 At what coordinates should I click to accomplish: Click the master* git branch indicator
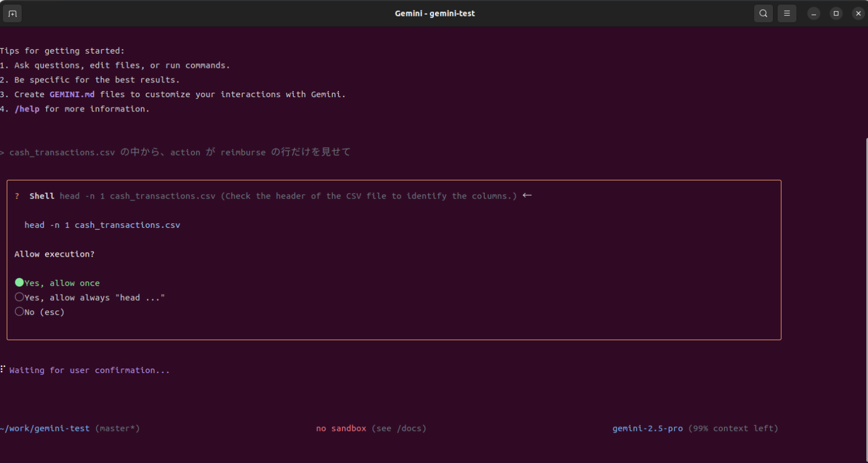click(118, 428)
